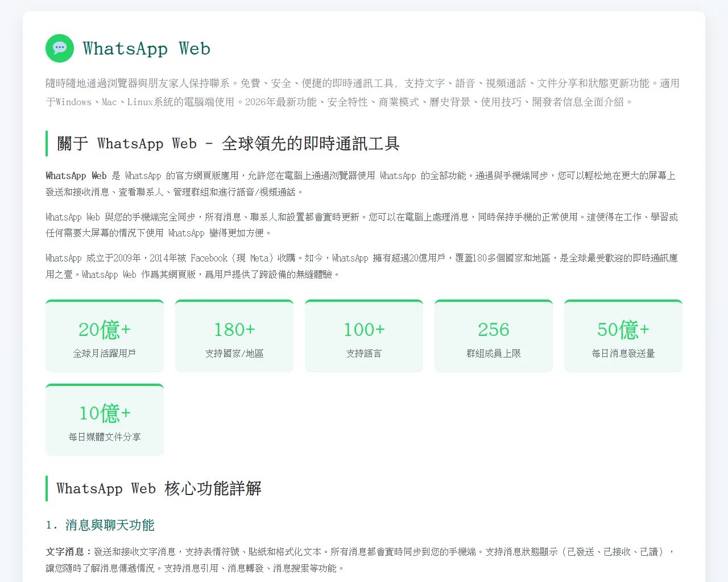Click the 10億+ 每日媒體文件分享 stat card
728x582 pixels.
(105, 420)
